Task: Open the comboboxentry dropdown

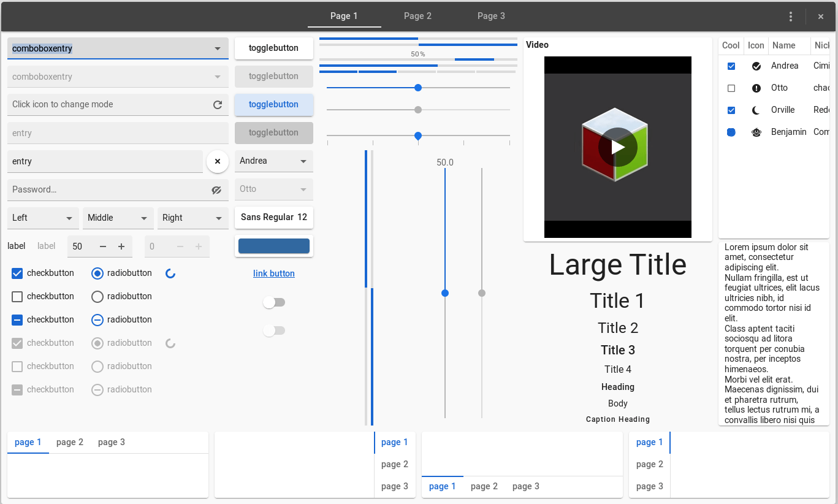Action: (x=218, y=48)
